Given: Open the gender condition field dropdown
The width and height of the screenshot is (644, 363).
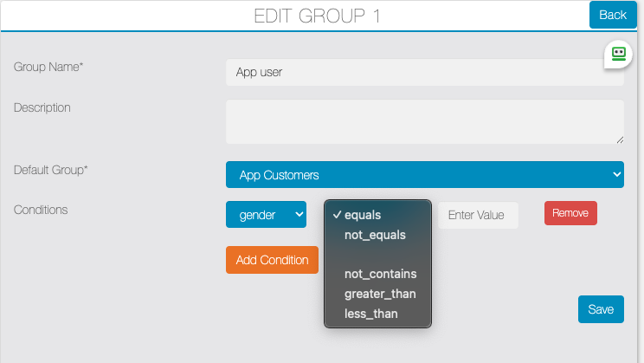Looking at the screenshot, I should tap(266, 214).
